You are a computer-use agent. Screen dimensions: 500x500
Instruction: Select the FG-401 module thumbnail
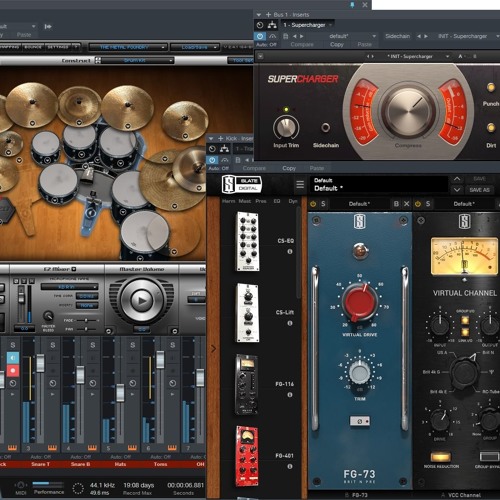247,456
